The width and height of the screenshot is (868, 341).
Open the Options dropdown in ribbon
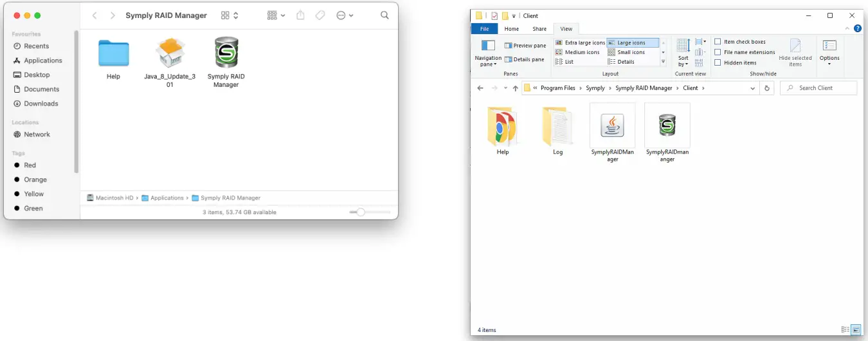[x=829, y=53]
